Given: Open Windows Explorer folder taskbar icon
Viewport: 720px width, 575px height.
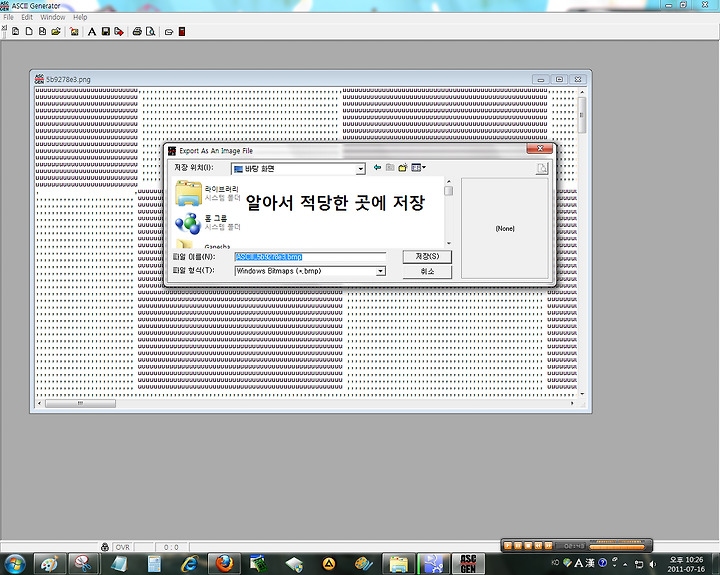Looking at the screenshot, I should 399,564.
